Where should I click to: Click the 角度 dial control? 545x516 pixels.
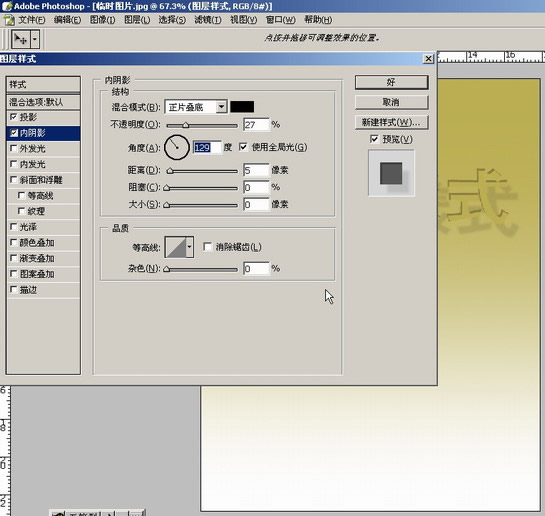tap(177, 148)
